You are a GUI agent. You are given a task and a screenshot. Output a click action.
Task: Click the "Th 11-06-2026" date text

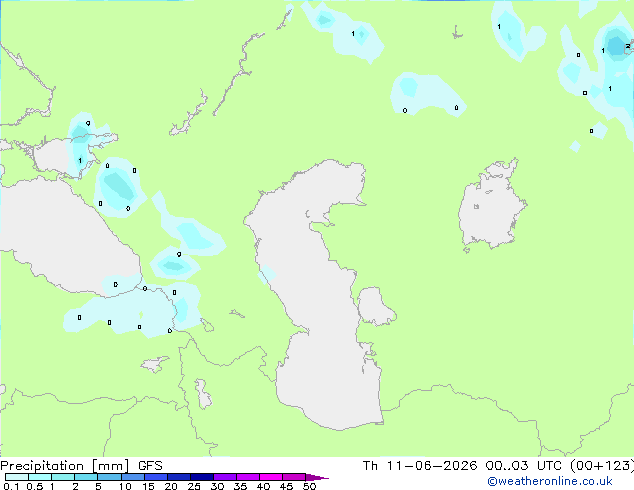pos(420,466)
